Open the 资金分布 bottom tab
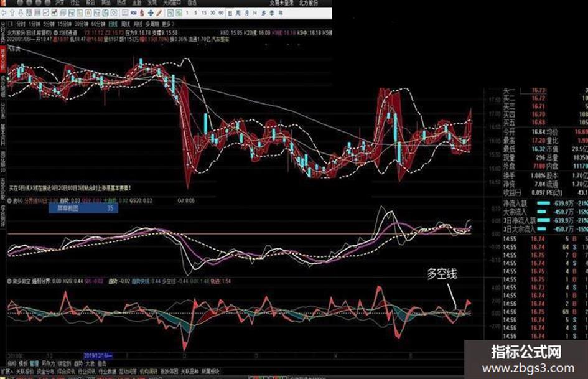The image size is (588, 379). click(45, 372)
